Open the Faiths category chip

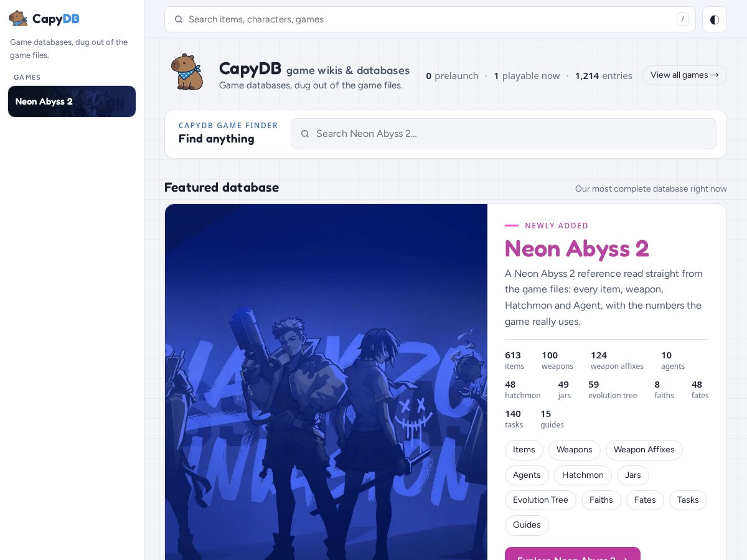point(601,500)
